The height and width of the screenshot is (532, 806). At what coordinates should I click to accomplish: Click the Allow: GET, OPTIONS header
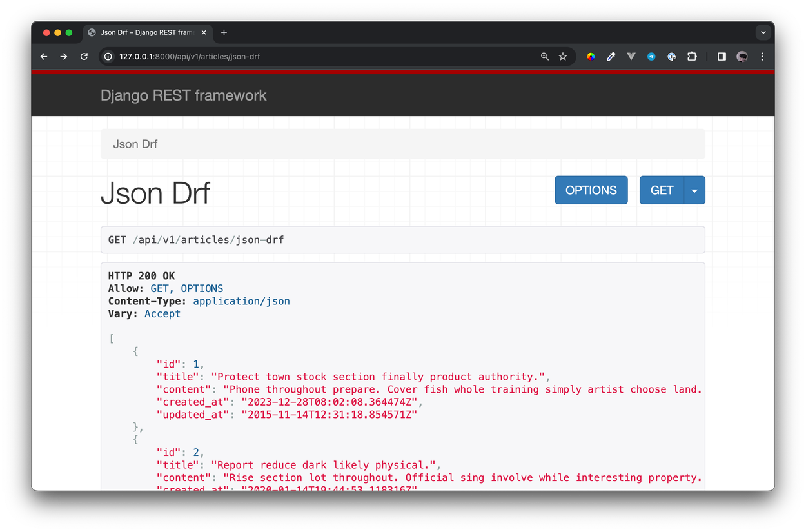coord(166,288)
